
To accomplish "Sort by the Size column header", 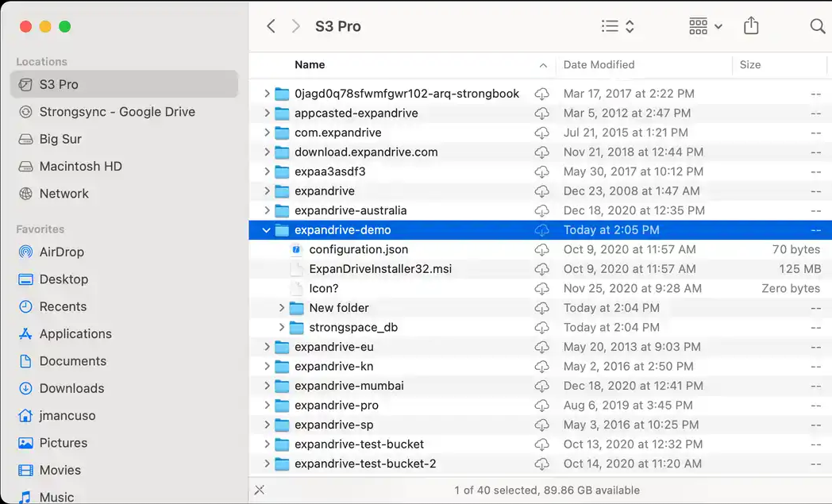I will point(749,65).
